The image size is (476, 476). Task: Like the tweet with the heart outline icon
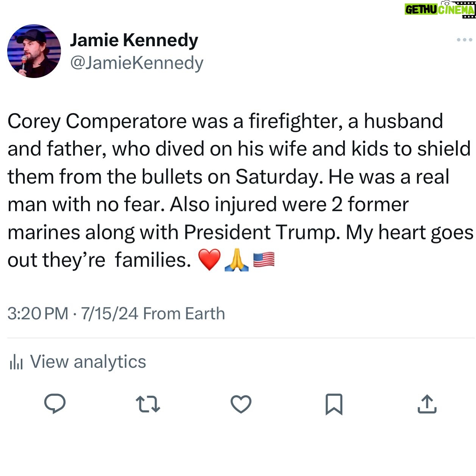pos(241,404)
